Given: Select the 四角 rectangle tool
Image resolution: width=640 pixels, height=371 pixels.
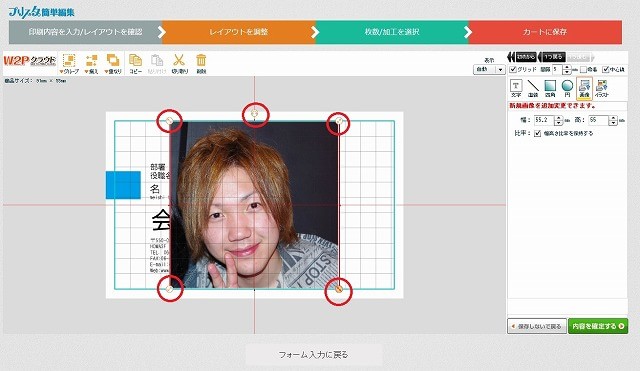Looking at the screenshot, I should [550, 89].
